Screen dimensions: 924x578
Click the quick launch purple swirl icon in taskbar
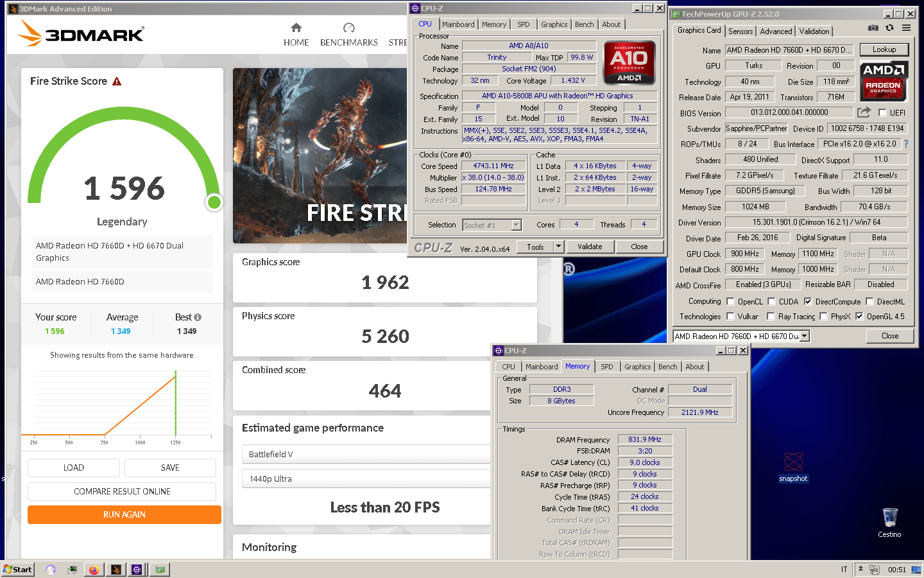[x=51, y=570]
